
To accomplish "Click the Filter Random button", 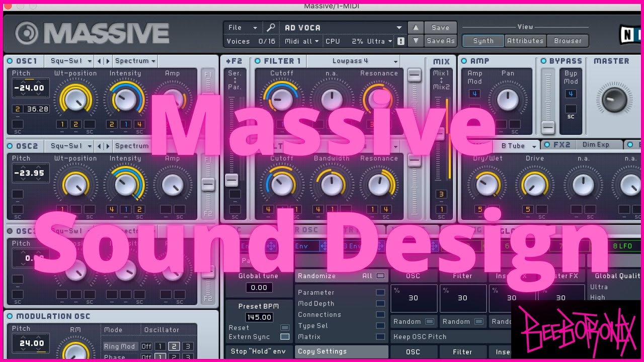I will [463, 322].
